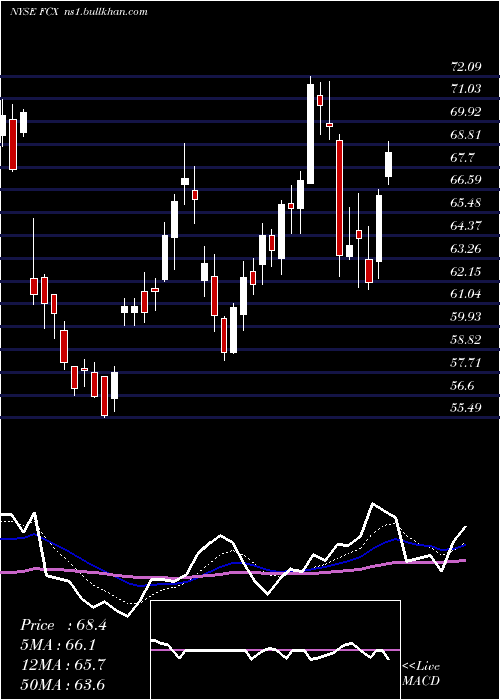Viewport: 500px width, 700px height.
Task: Click the 5MA : 66.1 readout
Action: click(x=58, y=645)
